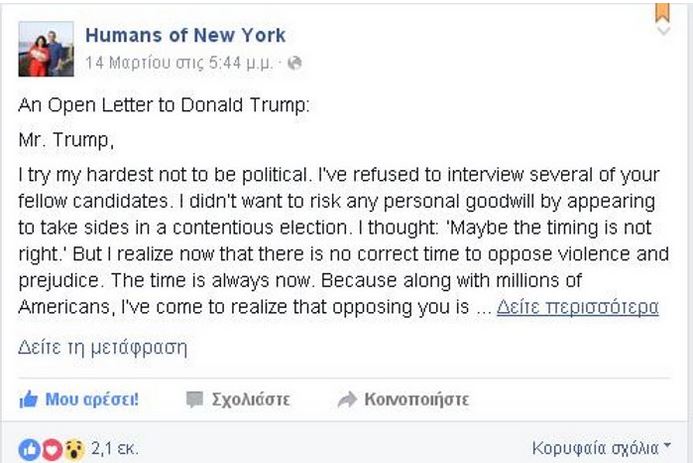Open the Κορυφαία σχόλια sorting dropdown
The height and width of the screenshot is (463, 693).
tap(601, 447)
